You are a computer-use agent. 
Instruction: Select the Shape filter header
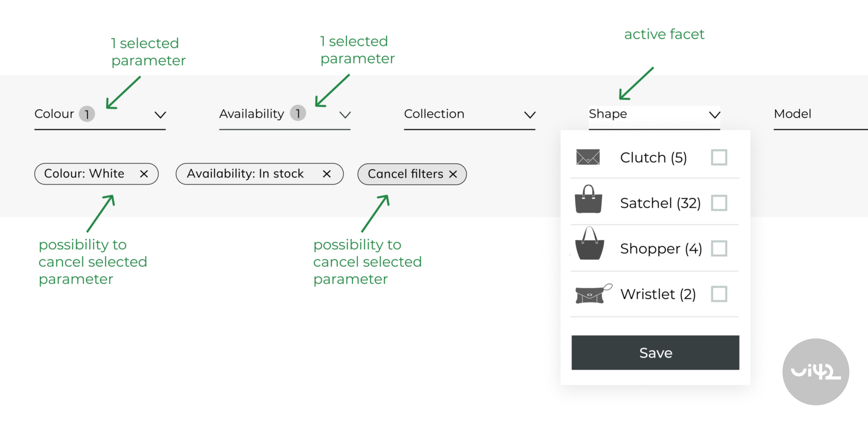click(608, 114)
